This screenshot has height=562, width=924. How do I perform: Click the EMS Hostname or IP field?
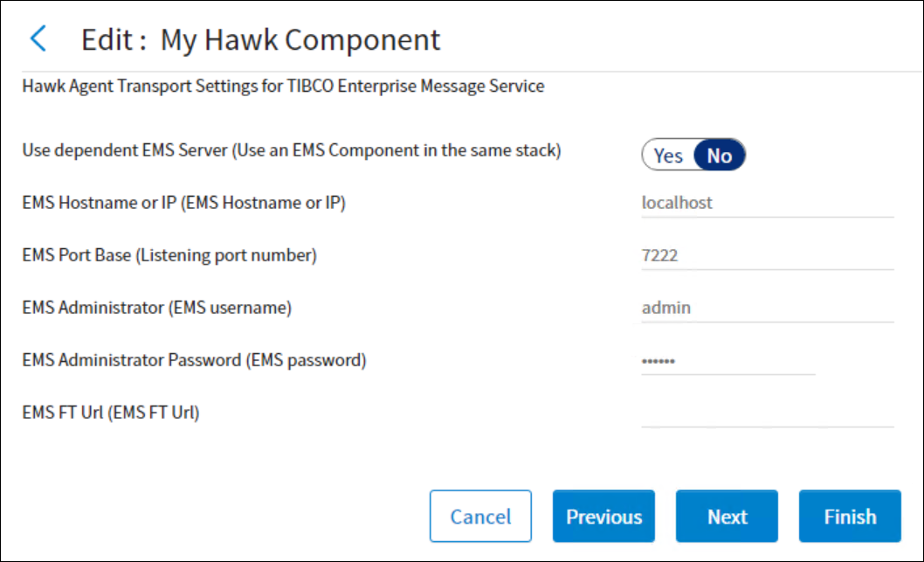(x=767, y=203)
